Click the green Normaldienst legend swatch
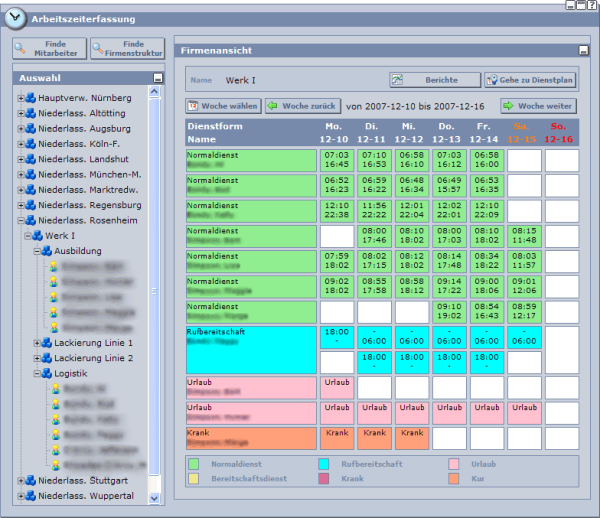Screen dimensions: 600x518 coord(194,464)
